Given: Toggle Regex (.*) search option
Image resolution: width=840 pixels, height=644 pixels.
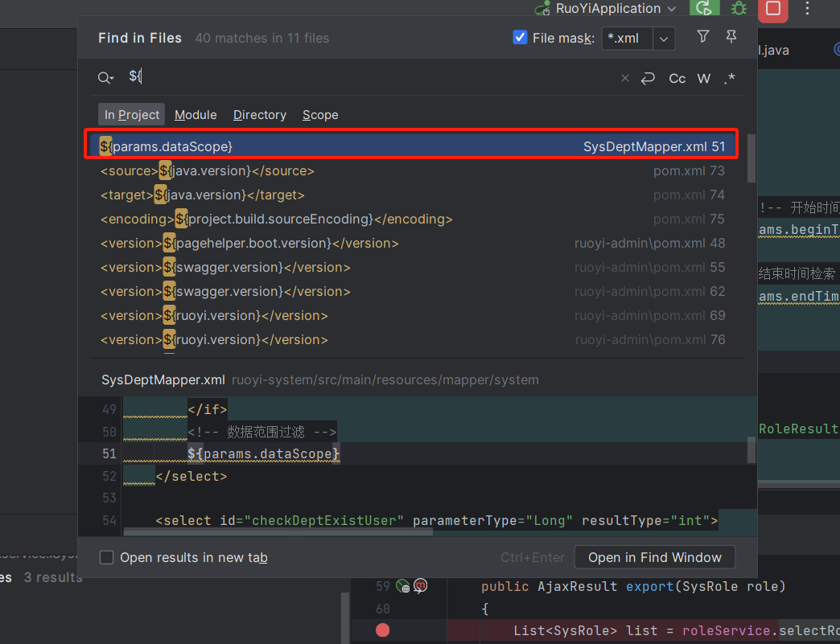Looking at the screenshot, I should click(x=729, y=79).
